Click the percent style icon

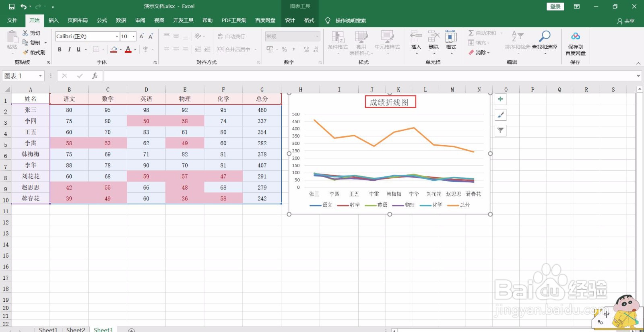point(285,49)
